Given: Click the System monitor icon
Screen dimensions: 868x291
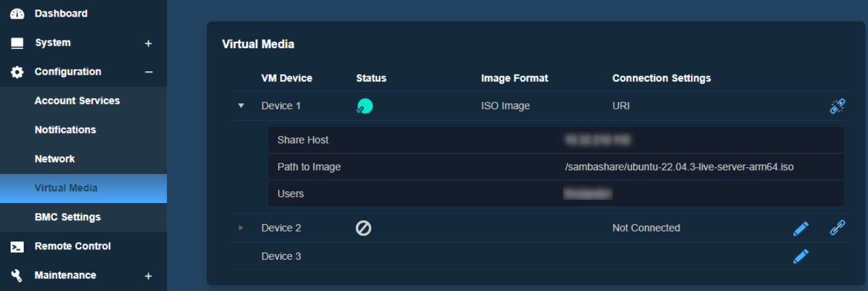Looking at the screenshot, I should (17, 43).
